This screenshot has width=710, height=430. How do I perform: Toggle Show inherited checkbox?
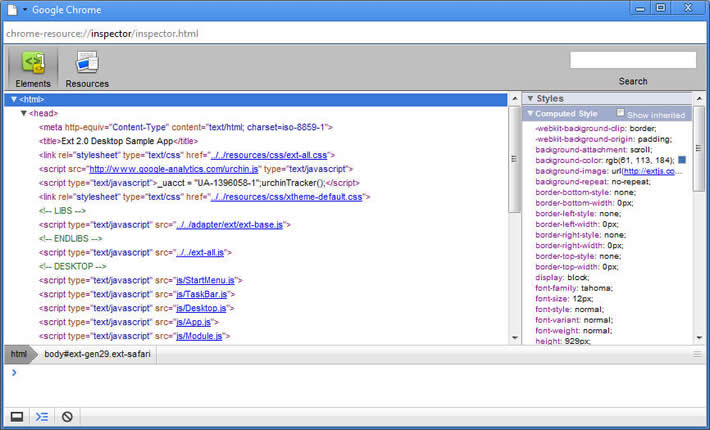pyautogui.click(x=620, y=113)
